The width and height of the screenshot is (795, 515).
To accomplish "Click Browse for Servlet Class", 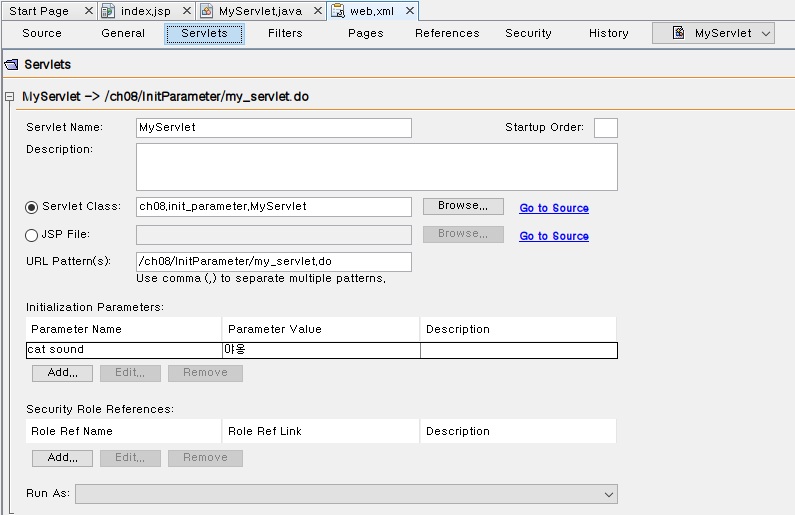I will click(463, 206).
